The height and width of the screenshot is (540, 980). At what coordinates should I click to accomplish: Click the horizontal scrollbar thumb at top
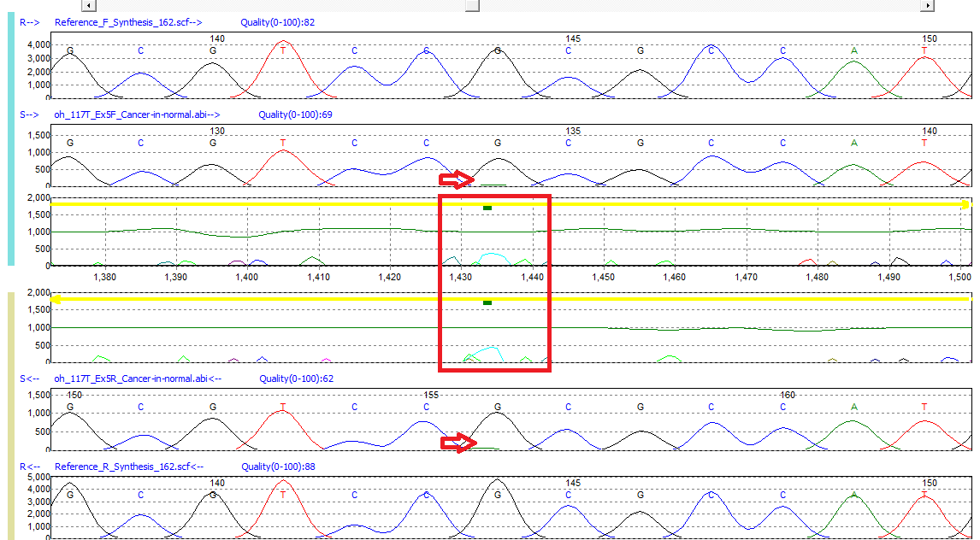(472, 6)
